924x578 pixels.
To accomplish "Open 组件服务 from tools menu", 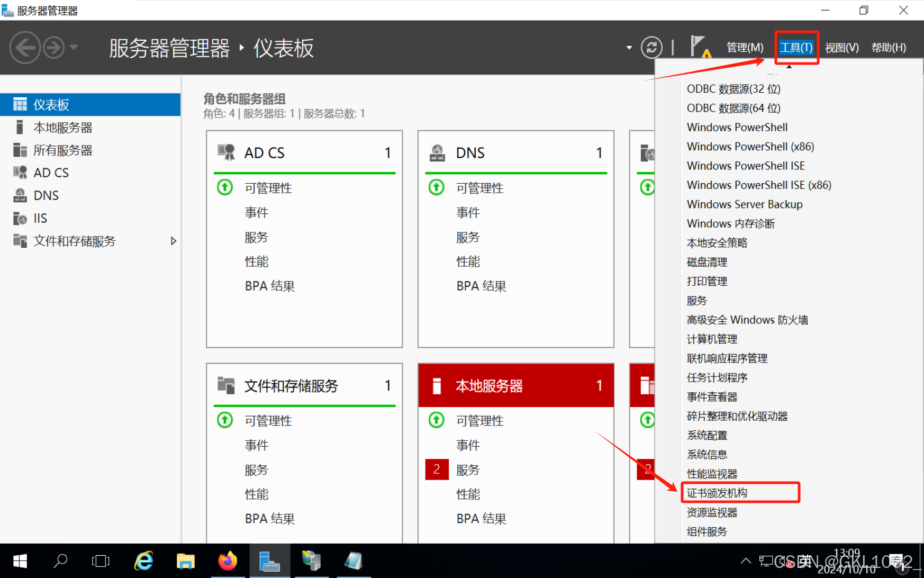I will click(x=707, y=531).
